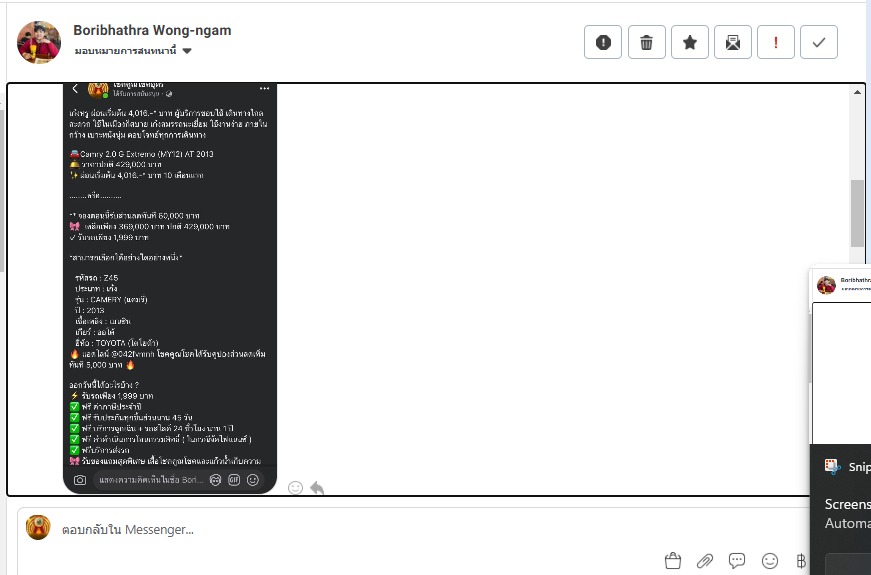Open the shared Camry post screenshot
871x575 pixels.
[170, 288]
